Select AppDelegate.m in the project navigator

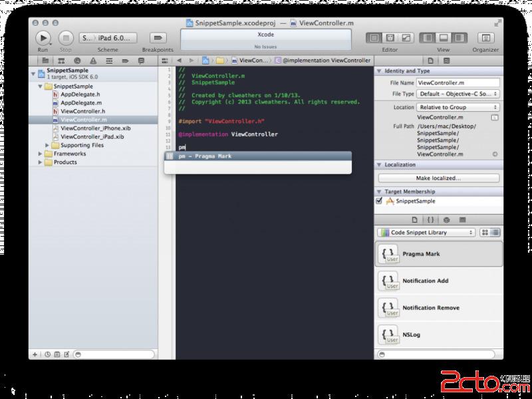point(80,103)
